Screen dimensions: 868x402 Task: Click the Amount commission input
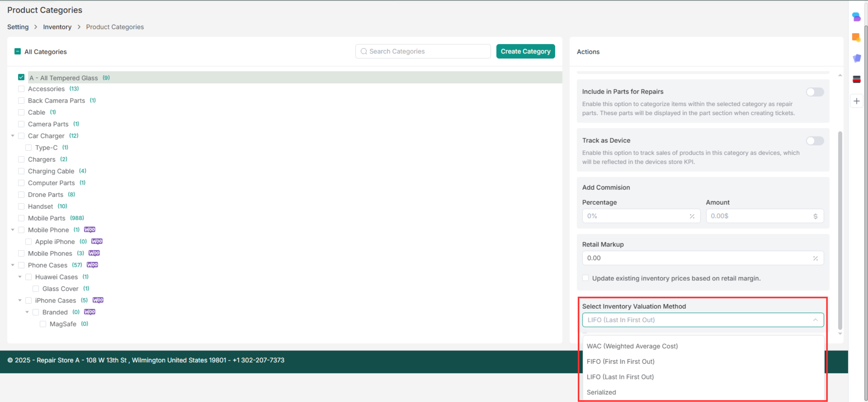pyautogui.click(x=765, y=216)
